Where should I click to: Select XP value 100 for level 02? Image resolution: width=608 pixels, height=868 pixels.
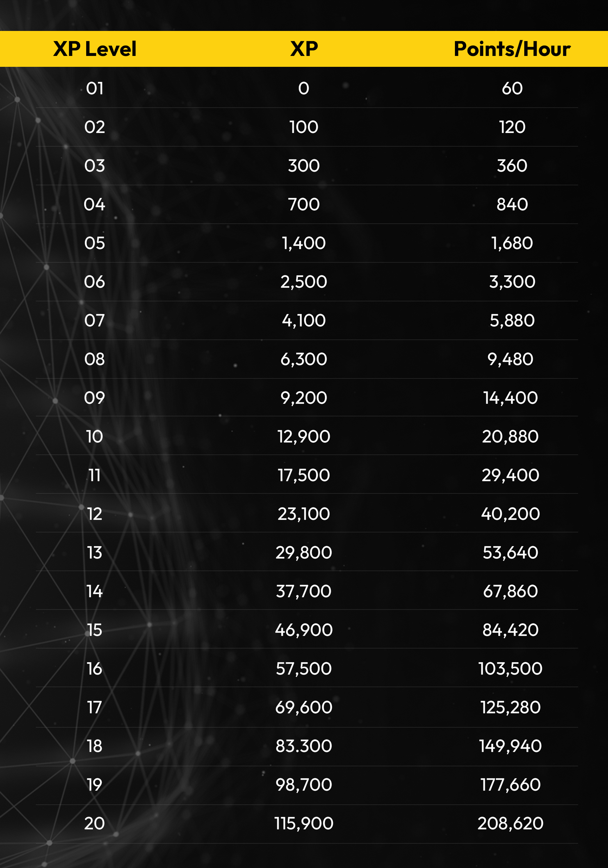point(304,127)
